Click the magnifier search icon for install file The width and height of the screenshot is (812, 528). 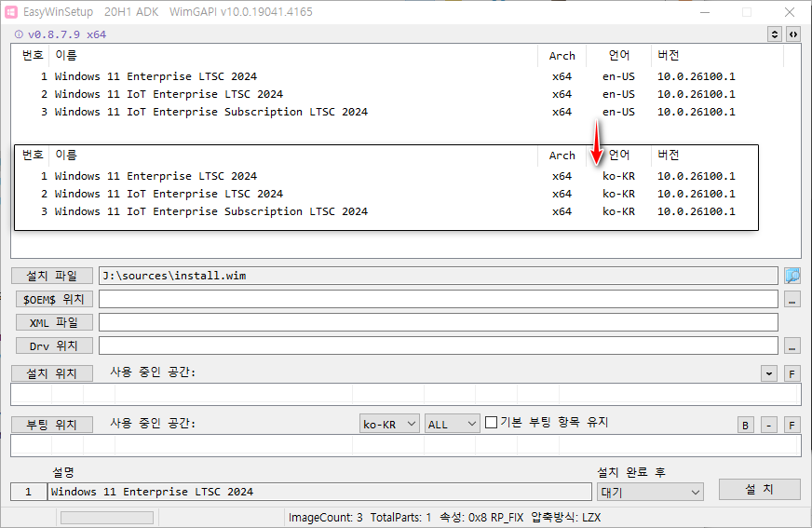792,276
